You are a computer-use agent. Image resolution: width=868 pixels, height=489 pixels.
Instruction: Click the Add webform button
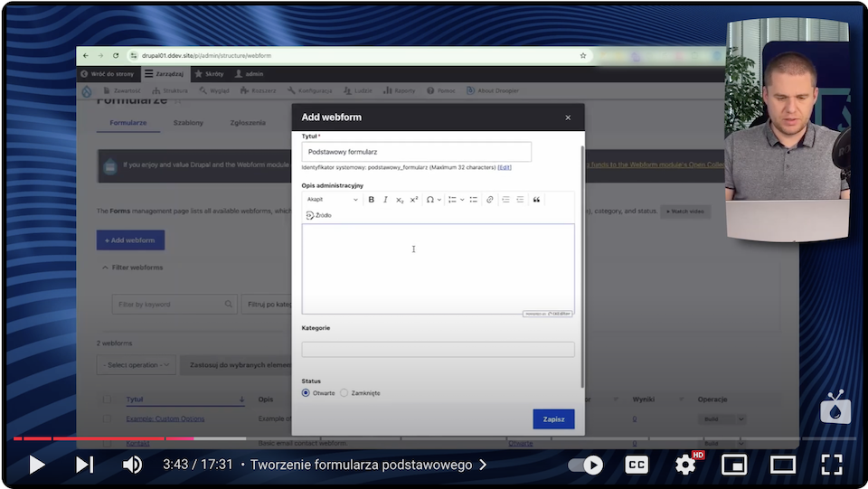tap(130, 240)
